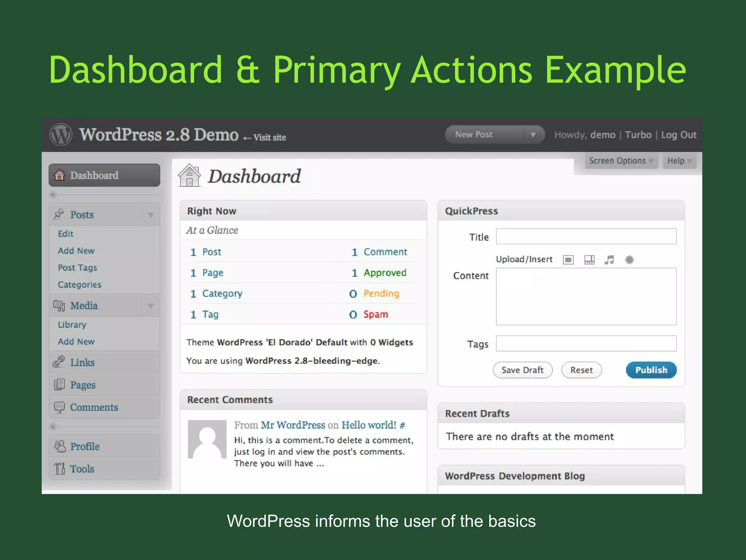Click Edit under Posts
Screen dimensions: 746x560
click(66, 234)
